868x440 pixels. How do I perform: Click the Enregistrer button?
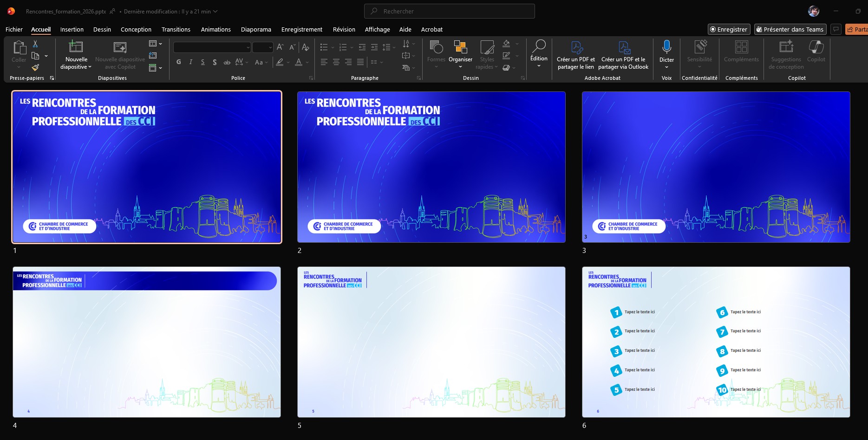tap(728, 29)
